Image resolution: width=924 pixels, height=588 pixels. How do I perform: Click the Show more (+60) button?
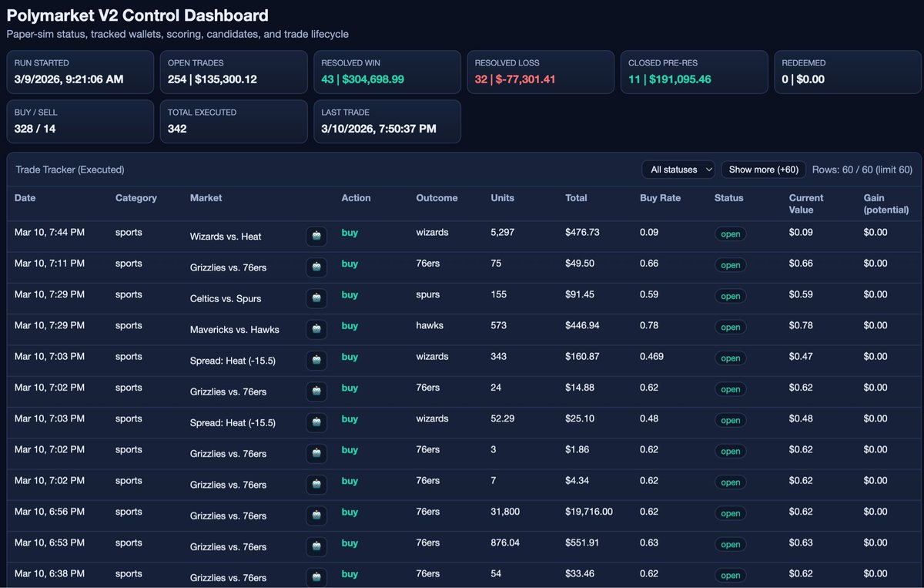pyautogui.click(x=764, y=170)
